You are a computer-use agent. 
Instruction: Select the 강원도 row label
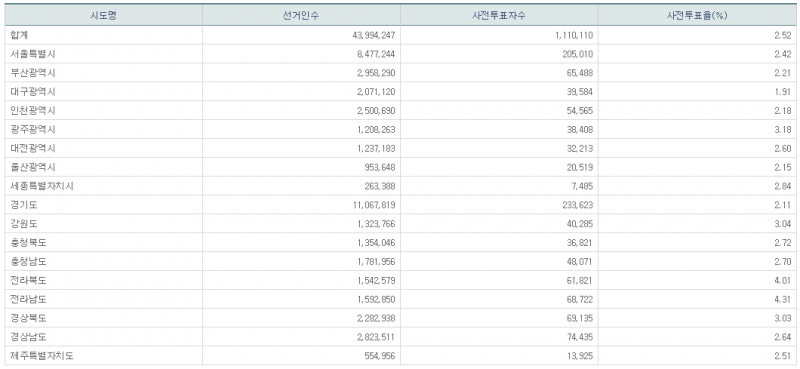coord(23,224)
